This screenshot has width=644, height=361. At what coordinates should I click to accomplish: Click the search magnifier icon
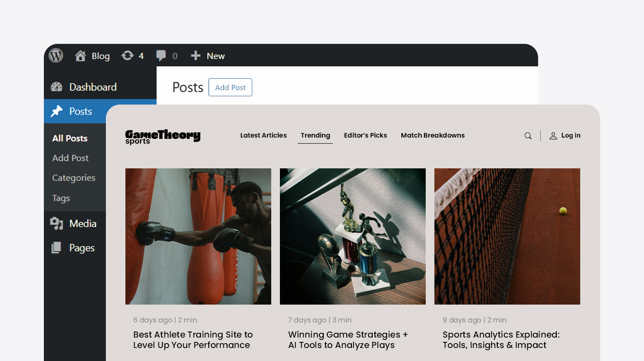528,136
